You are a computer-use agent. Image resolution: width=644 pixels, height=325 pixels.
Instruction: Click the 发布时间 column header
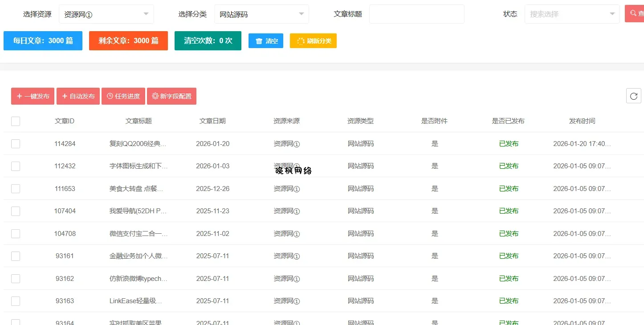(x=582, y=121)
